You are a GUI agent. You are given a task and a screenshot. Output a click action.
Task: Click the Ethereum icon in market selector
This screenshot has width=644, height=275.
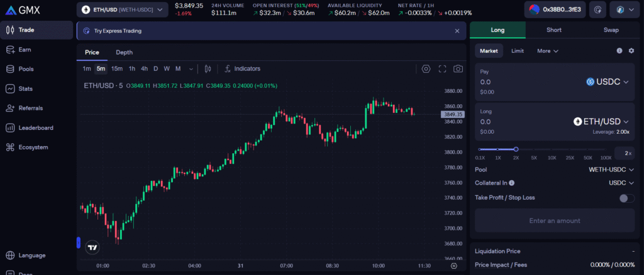coord(86,9)
